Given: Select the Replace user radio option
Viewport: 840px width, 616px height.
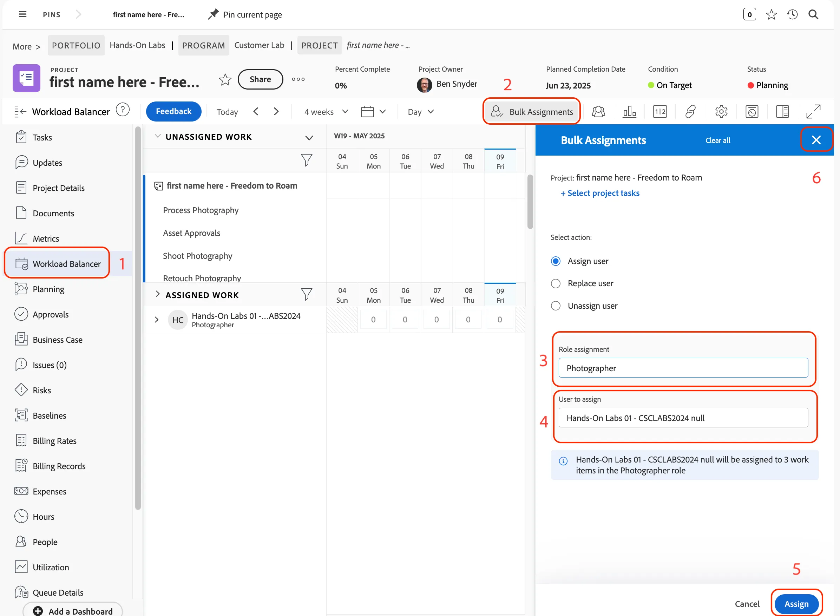Looking at the screenshot, I should pos(556,283).
